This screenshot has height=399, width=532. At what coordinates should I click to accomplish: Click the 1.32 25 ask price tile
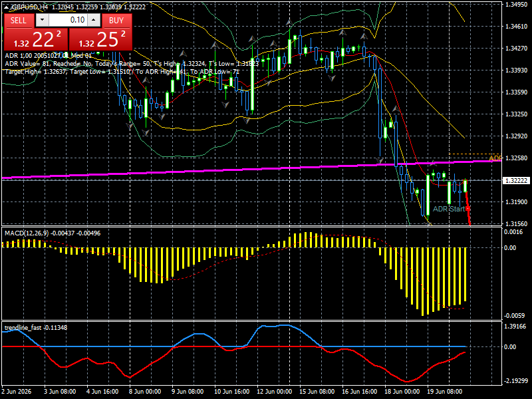click(x=100, y=39)
